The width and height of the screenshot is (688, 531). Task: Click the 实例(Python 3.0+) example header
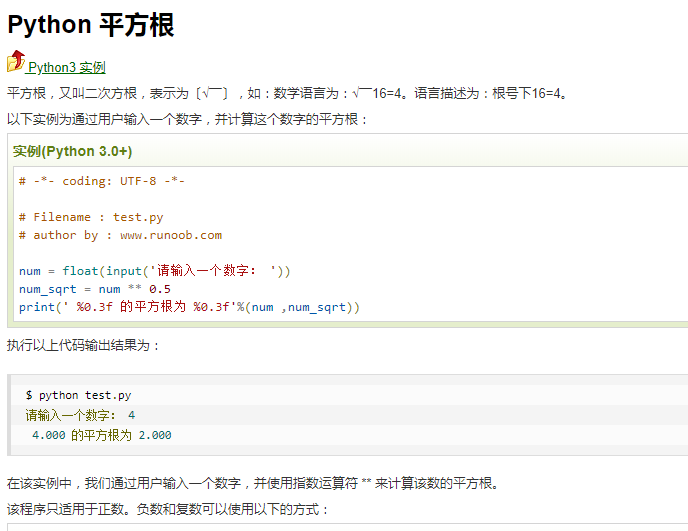click(x=72, y=151)
